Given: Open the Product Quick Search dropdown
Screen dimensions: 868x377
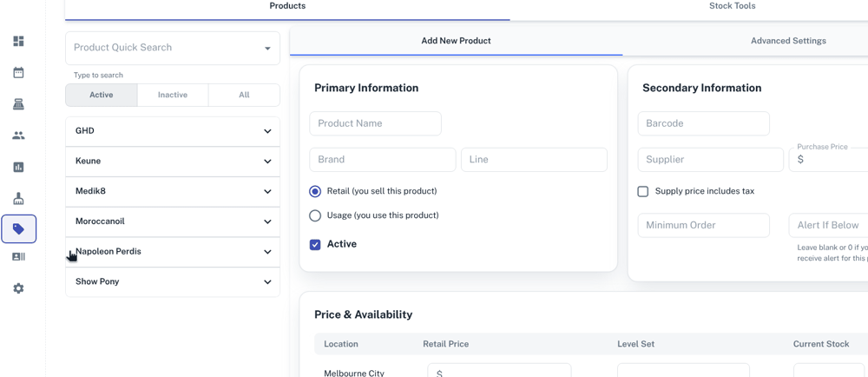Looking at the screenshot, I should click(x=267, y=49).
